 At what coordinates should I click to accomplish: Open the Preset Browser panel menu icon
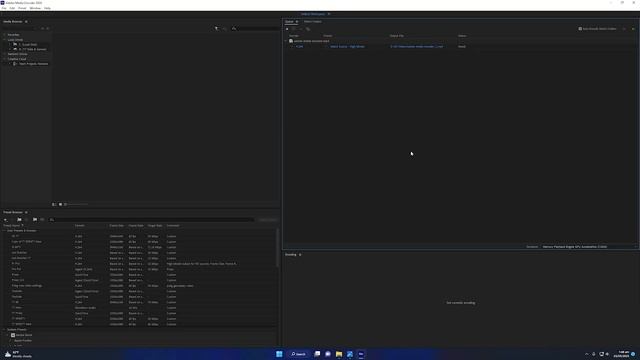26,212
